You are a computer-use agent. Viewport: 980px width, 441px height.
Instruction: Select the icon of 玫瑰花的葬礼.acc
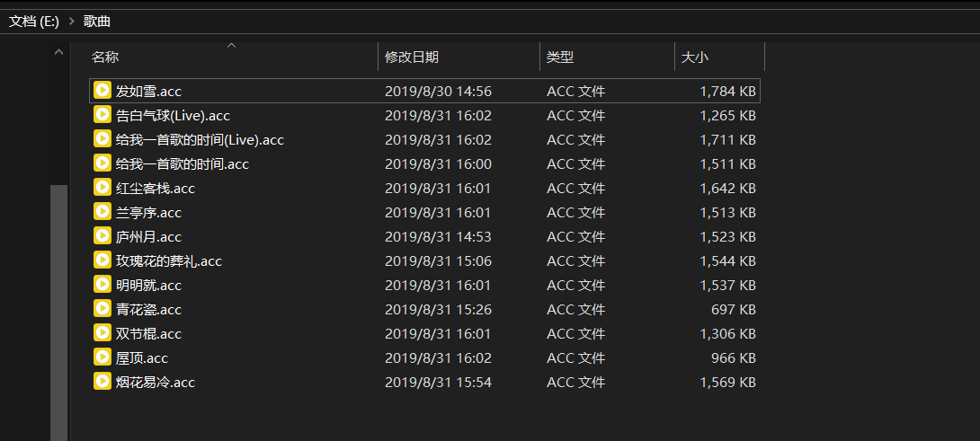click(102, 260)
